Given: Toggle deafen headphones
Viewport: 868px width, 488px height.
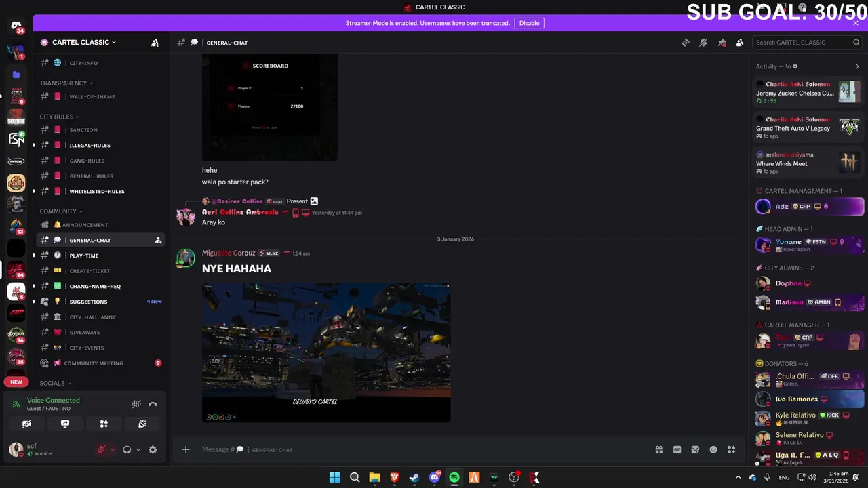Looking at the screenshot, I should pyautogui.click(x=127, y=449).
